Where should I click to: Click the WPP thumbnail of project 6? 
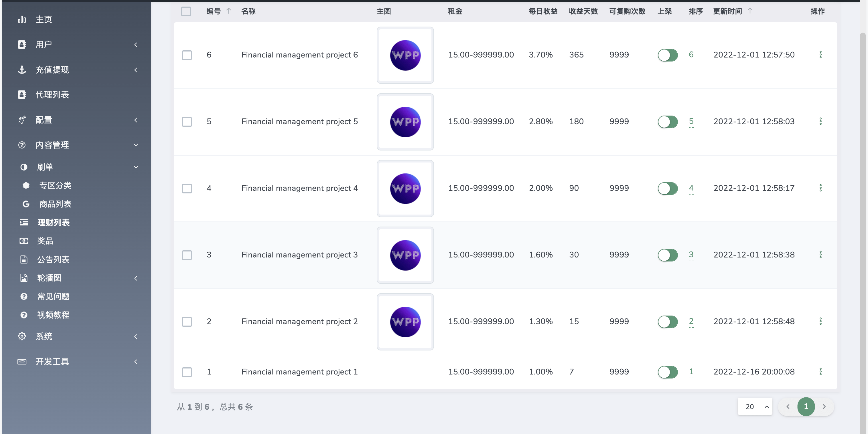[x=405, y=55]
